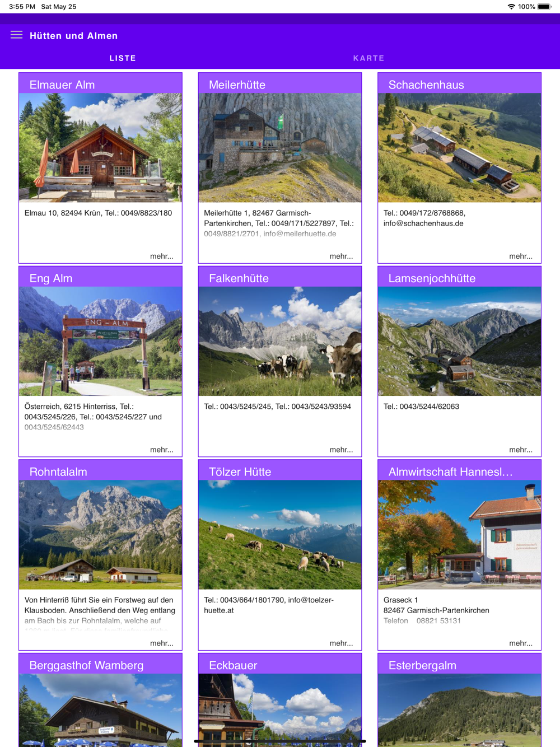Screen dimensions: 560x747
Task: Open the Eng Alm gate photo
Action: point(100,342)
